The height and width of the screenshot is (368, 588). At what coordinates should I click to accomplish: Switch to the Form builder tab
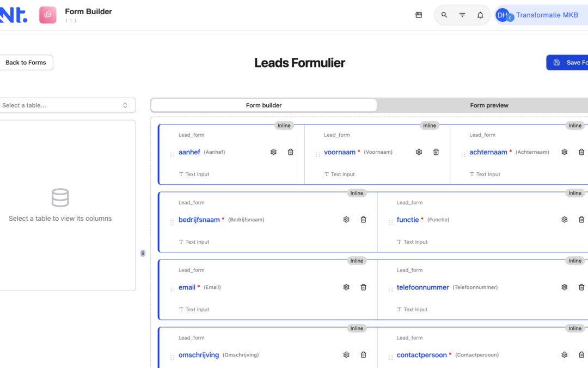264,106
